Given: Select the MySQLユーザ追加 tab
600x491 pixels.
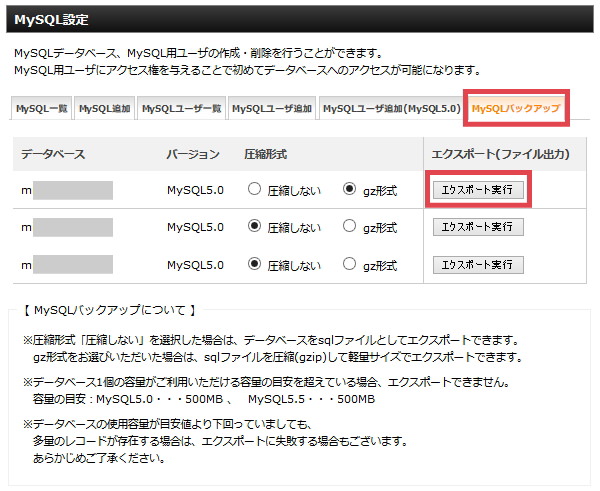Looking at the screenshot, I should (272, 108).
